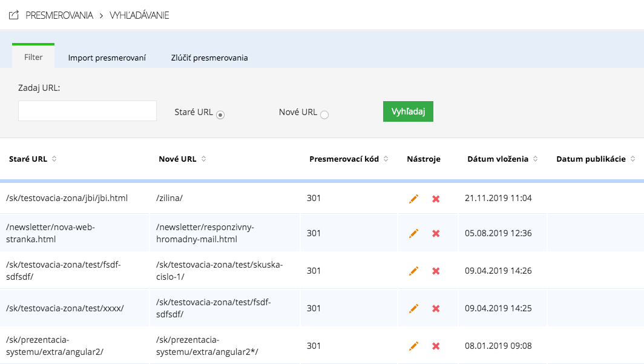The image size is (644, 364).
Task: Delete the /zilina/ redirect row
Action: (x=436, y=199)
